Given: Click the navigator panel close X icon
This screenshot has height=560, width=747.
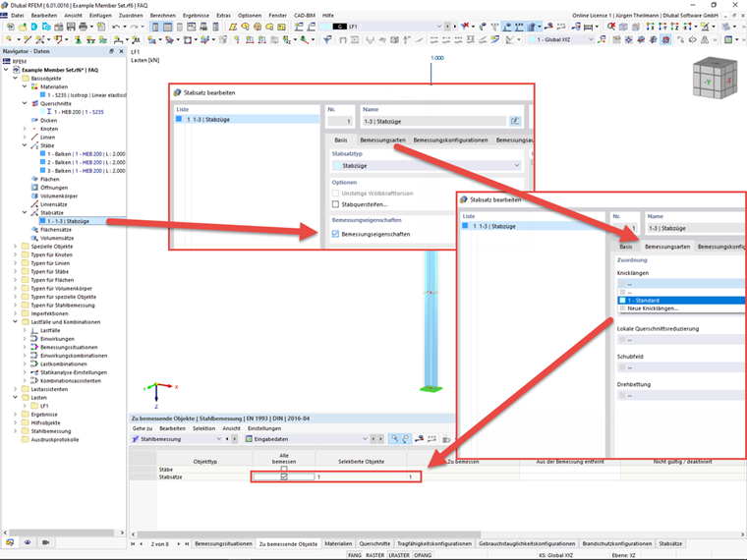Looking at the screenshot, I should [x=121, y=51].
